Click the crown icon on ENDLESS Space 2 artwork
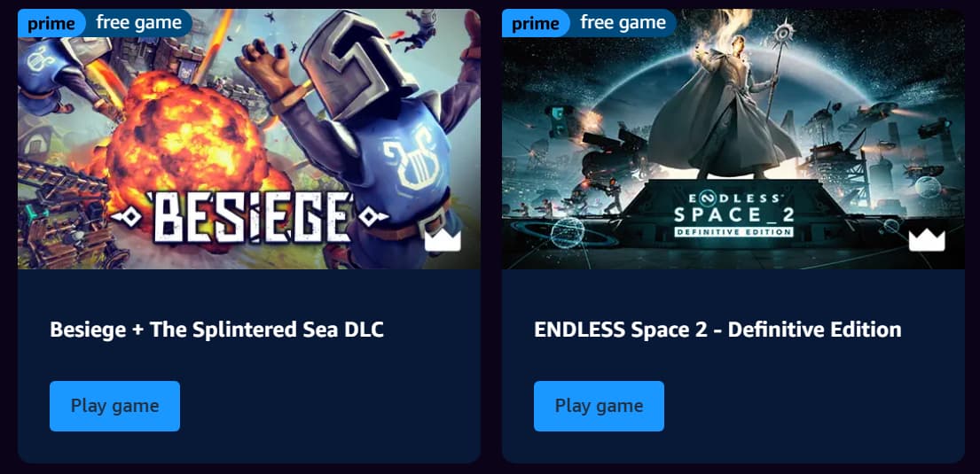The height and width of the screenshot is (474, 980). pos(927,240)
